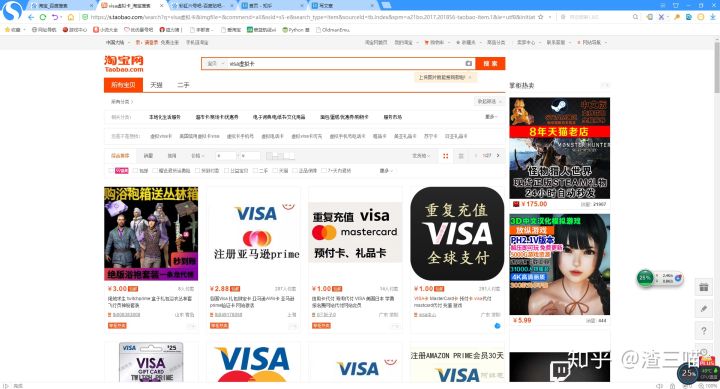
Task: Open the 更多 dropdown in category row
Action: coord(491,117)
